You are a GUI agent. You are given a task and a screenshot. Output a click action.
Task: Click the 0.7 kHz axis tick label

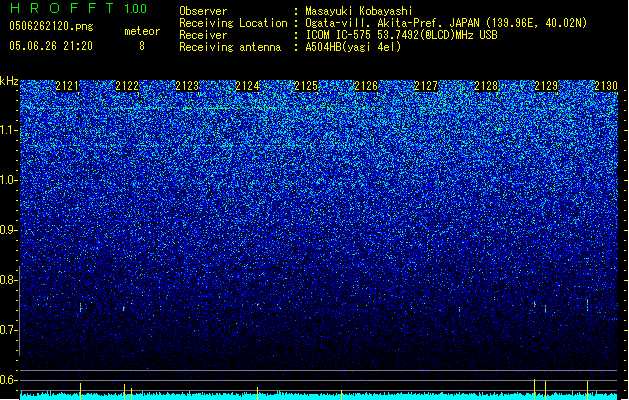(x=8, y=330)
